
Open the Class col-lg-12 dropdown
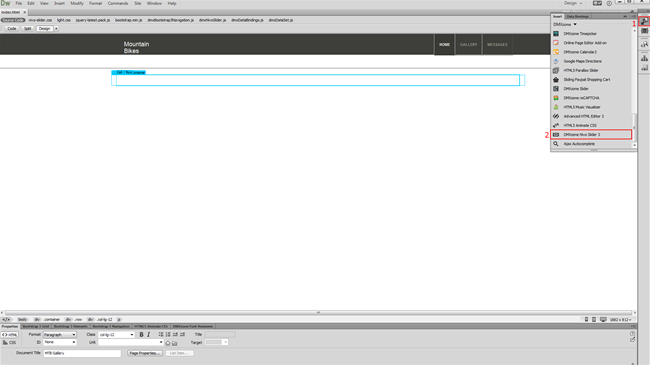point(116,334)
